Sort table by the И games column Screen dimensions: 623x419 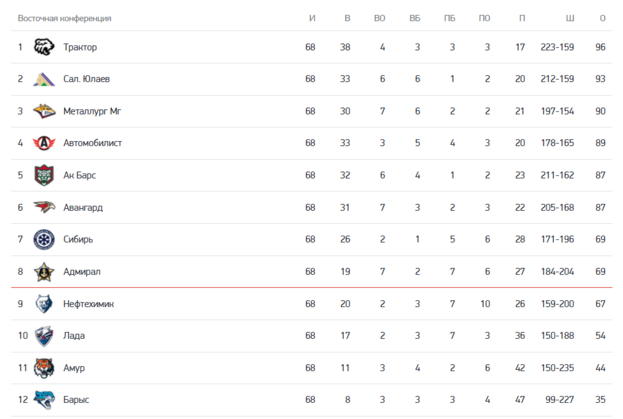click(312, 18)
